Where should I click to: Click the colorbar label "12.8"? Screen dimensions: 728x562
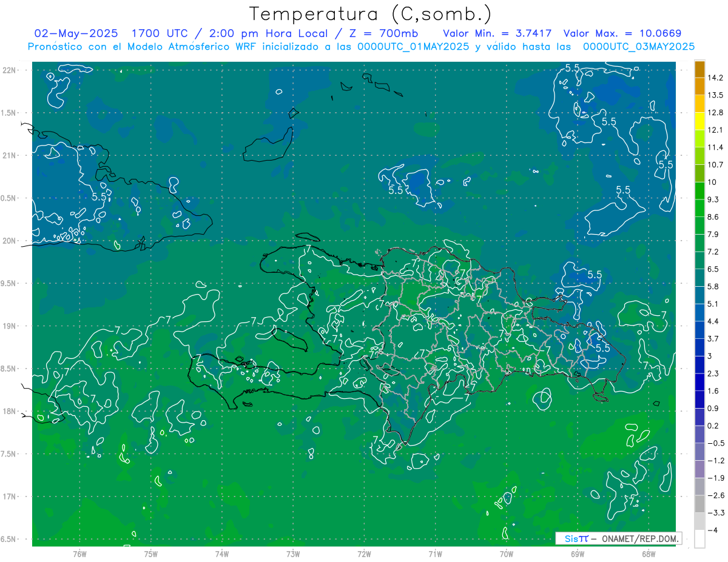pyautogui.click(x=716, y=113)
